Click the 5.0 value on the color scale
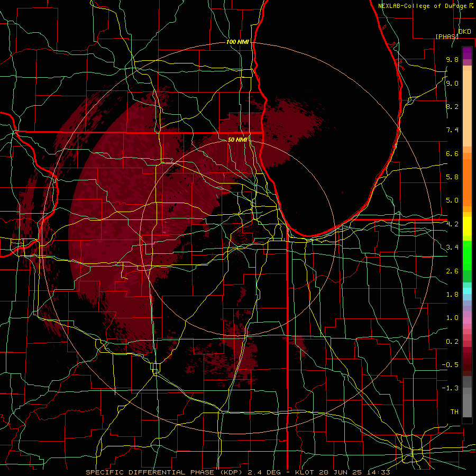 452,200
